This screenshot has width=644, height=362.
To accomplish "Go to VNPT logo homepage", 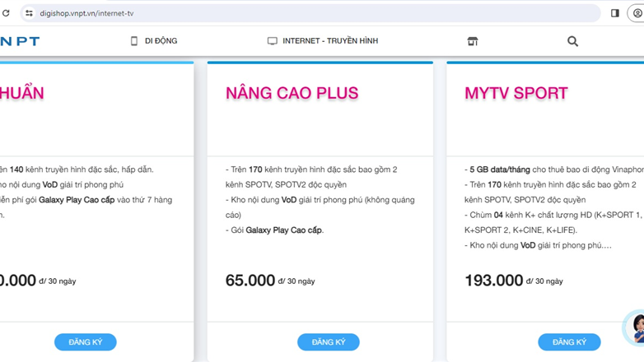I will pos(20,41).
